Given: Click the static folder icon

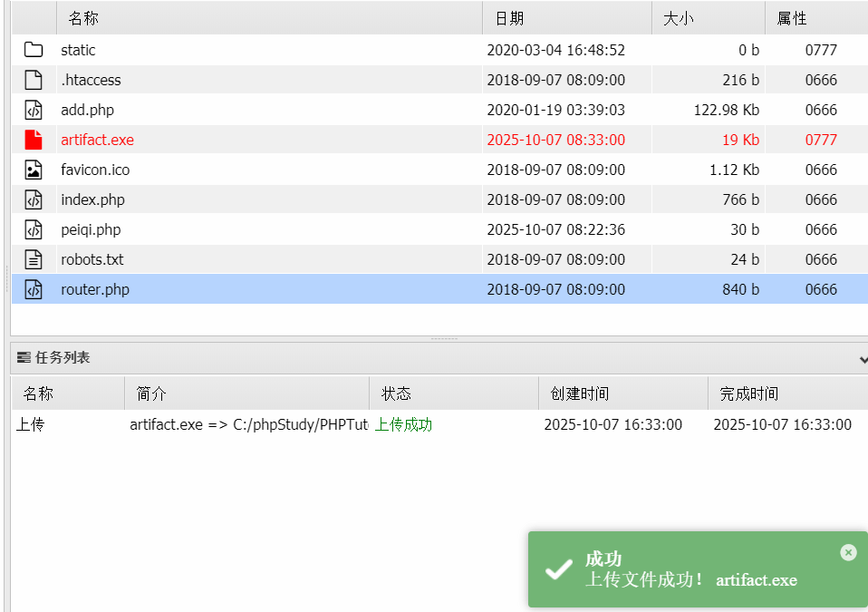Looking at the screenshot, I should (x=34, y=50).
